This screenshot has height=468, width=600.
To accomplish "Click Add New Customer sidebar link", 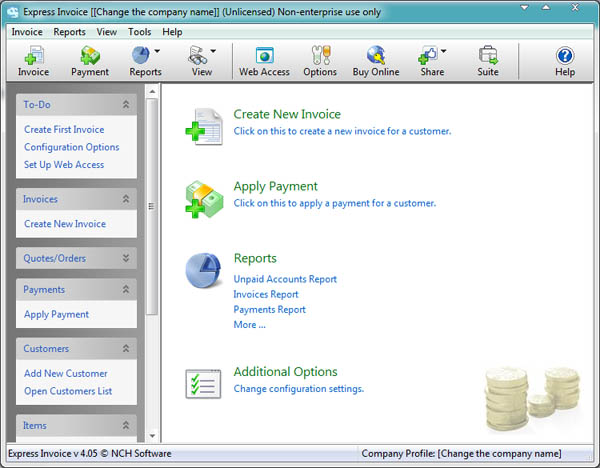I will click(x=66, y=374).
